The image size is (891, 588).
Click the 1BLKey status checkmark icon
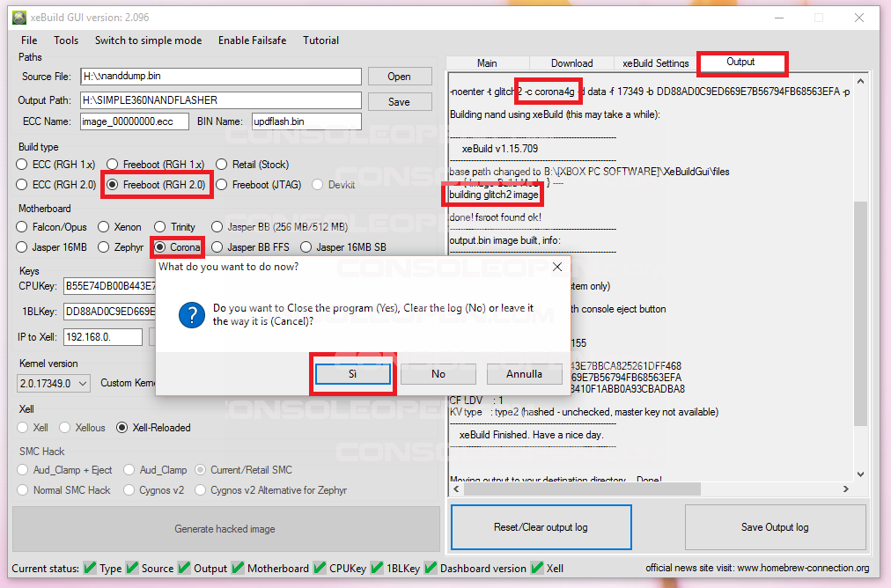click(x=377, y=568)
